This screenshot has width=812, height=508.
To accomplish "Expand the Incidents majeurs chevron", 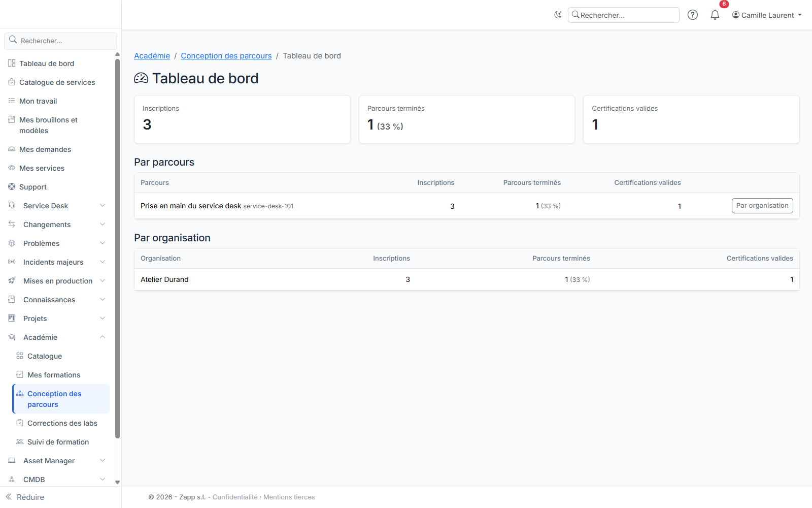I will click(103, 262).
